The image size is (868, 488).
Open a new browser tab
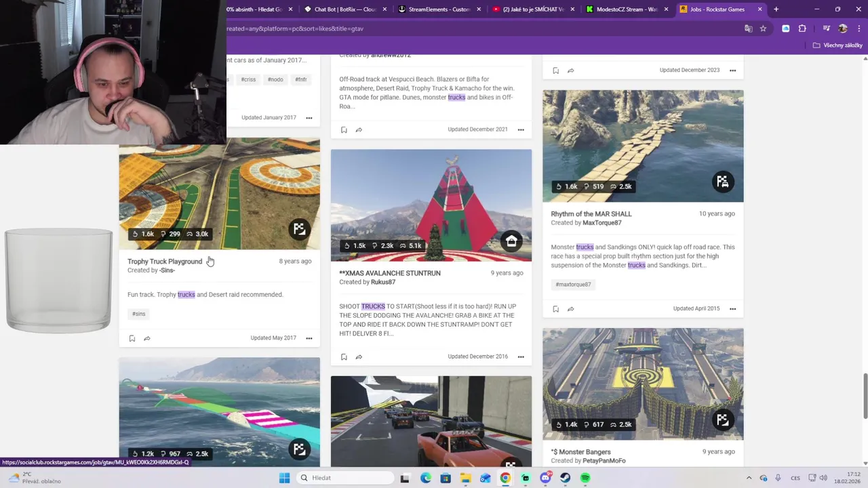pyautogui.click(x=776, y=9)
